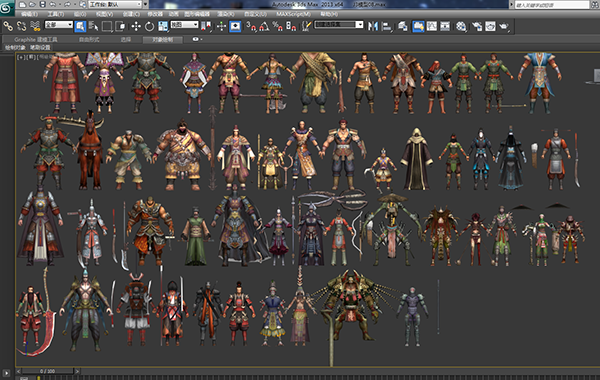Open the Rendered Frame Window icon
Image resolution: width=600 pixels, height=380 pixels.
point(490,26)
